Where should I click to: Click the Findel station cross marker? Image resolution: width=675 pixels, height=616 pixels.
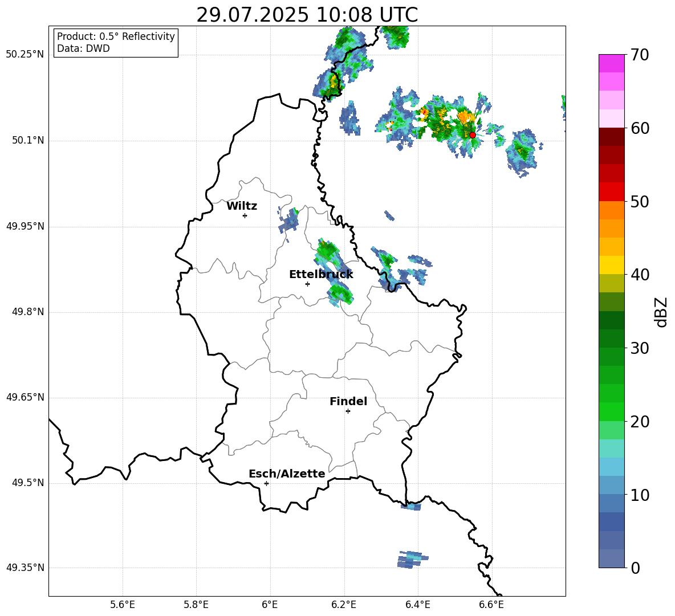[348, 411]
